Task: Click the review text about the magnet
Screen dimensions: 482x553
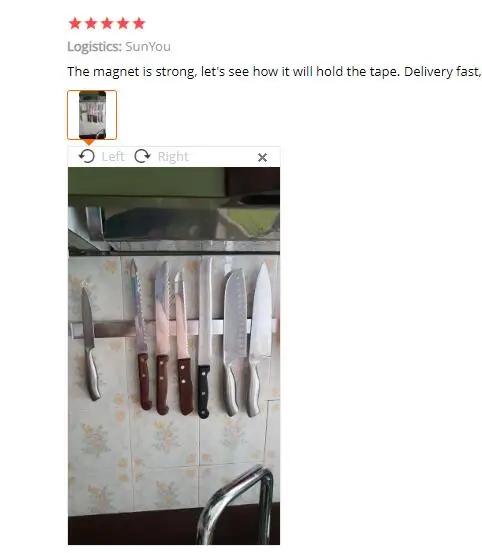Action: [x=274, y=72]
